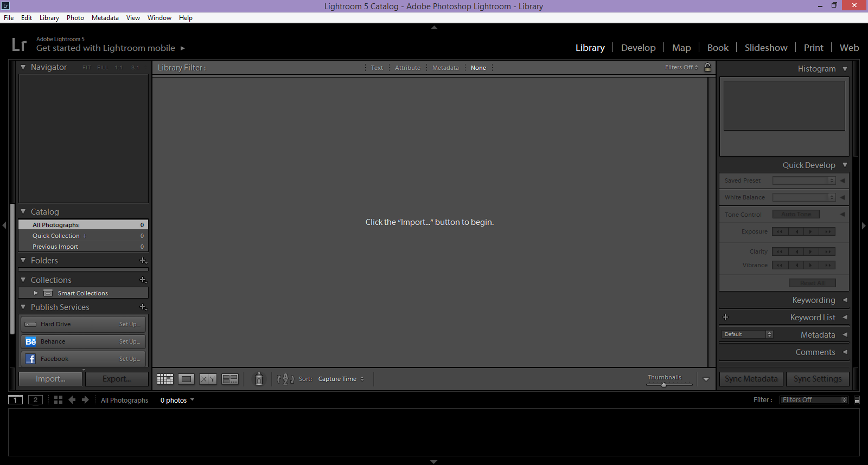Click add Folders plus icon
Image resolution: width=868 pixels, height=465 pixels.
143,261
